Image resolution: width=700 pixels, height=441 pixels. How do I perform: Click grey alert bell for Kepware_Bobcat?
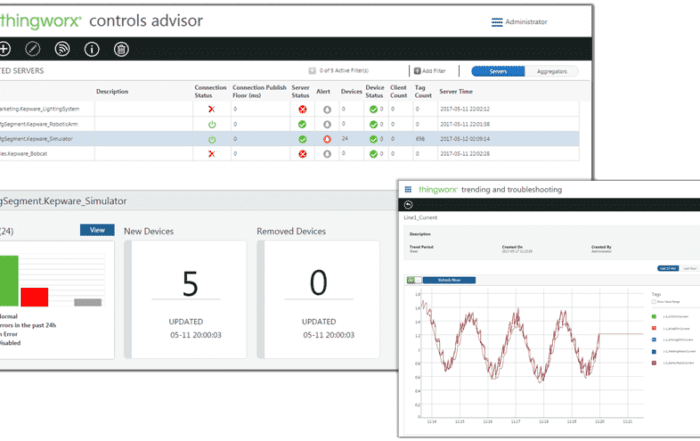pos(327,154)
